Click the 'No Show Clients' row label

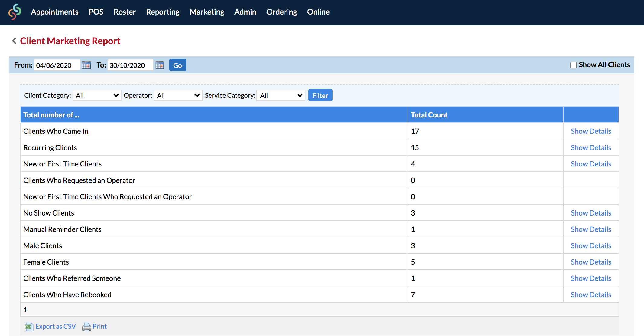pyautogui.click(x=49, y=213)
